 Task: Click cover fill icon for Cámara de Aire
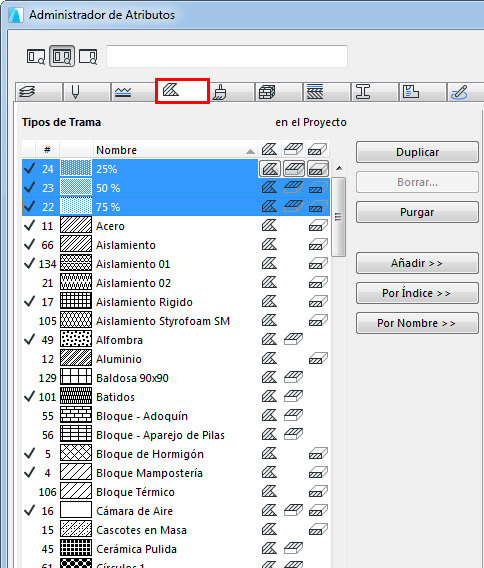(x=293, y=510)
